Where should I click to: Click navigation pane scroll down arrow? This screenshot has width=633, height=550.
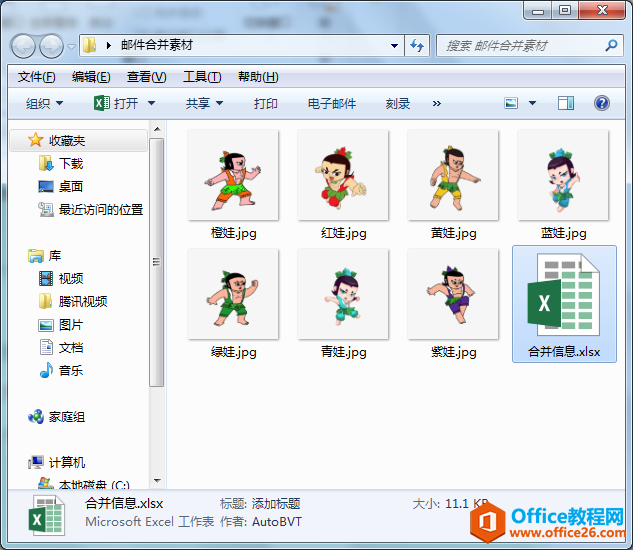[x=157, y=481]
